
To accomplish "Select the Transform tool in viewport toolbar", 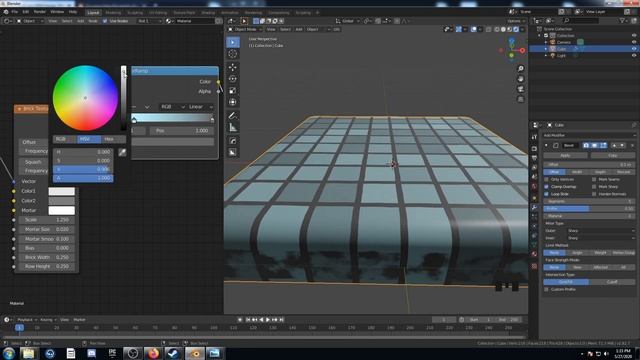I will 233,102.
